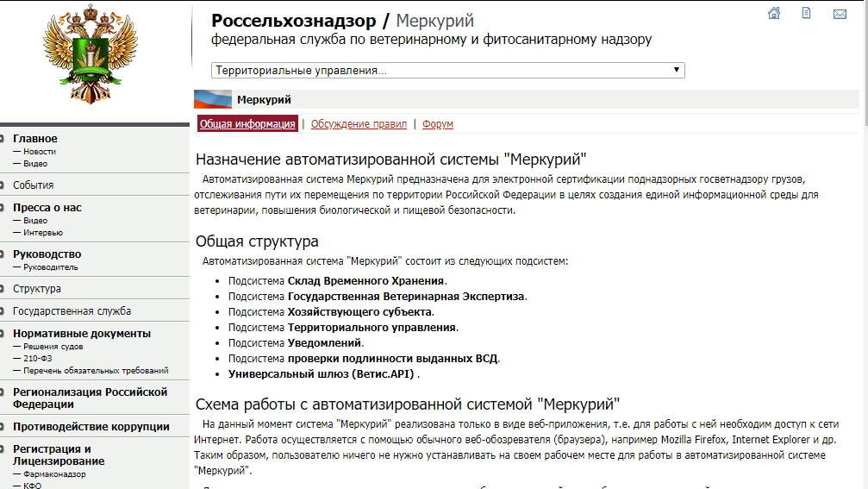This screenshot has width=868, height=489.
Task: Open Регистрация и Лицензирование section
Action: coord(59,455)
